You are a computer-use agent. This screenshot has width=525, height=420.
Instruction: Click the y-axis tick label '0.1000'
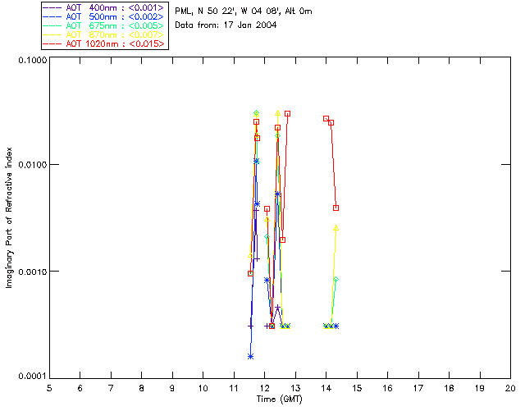tap(32, 60)
